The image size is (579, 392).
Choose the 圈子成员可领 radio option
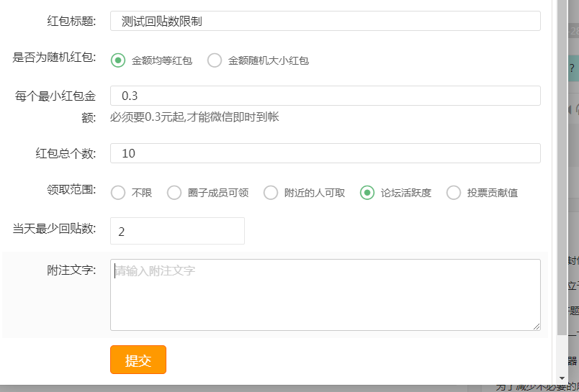(x=174, y=193)
